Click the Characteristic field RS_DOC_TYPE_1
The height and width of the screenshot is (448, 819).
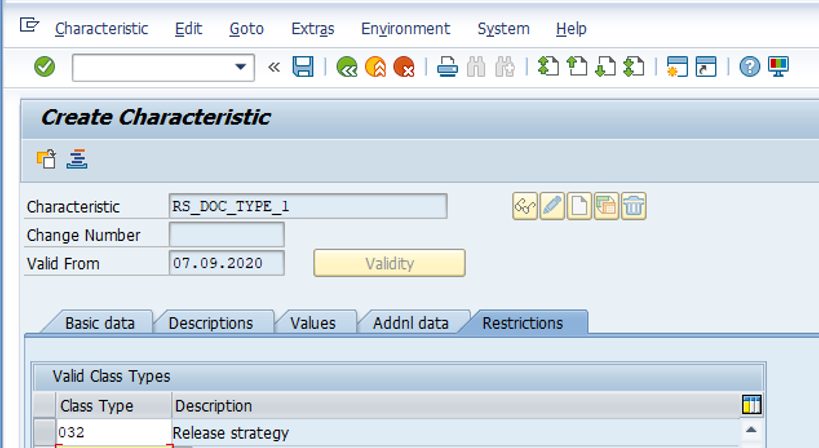tap(308, 206)
